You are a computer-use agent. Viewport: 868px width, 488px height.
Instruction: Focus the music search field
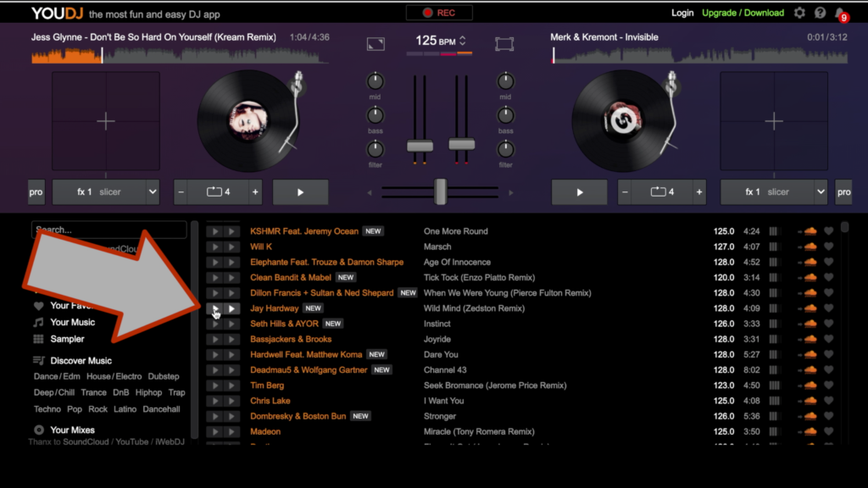[x=109, y=229]
